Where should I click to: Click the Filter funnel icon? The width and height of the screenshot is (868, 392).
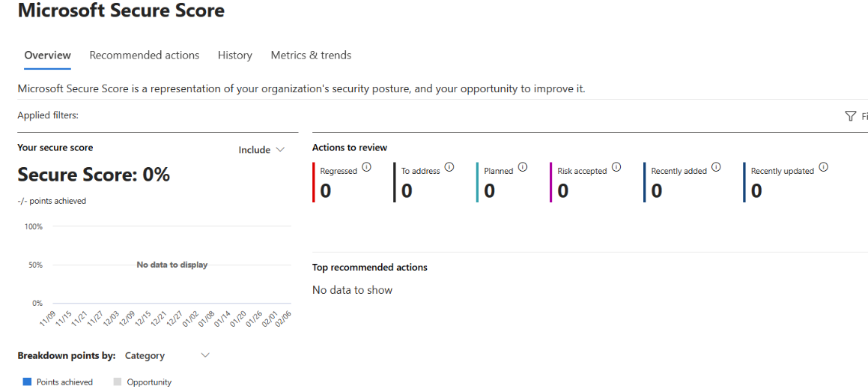coord(850,116)
